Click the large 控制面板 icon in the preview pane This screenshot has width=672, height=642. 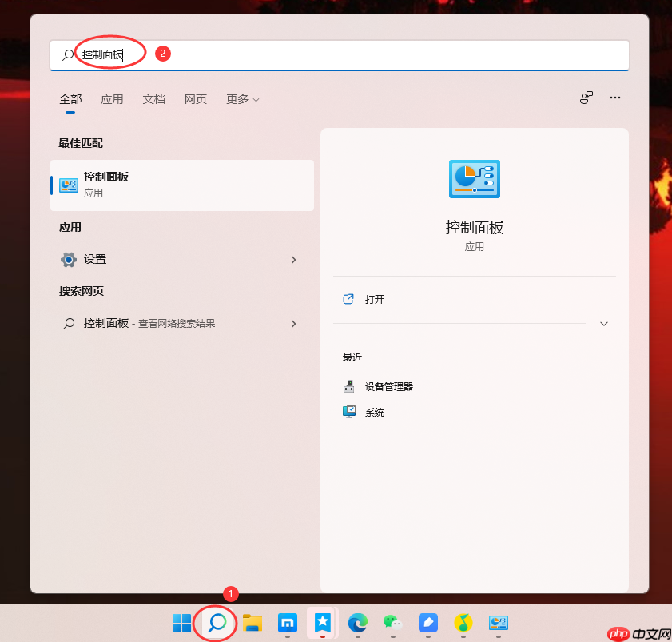[x=475, y=179]
